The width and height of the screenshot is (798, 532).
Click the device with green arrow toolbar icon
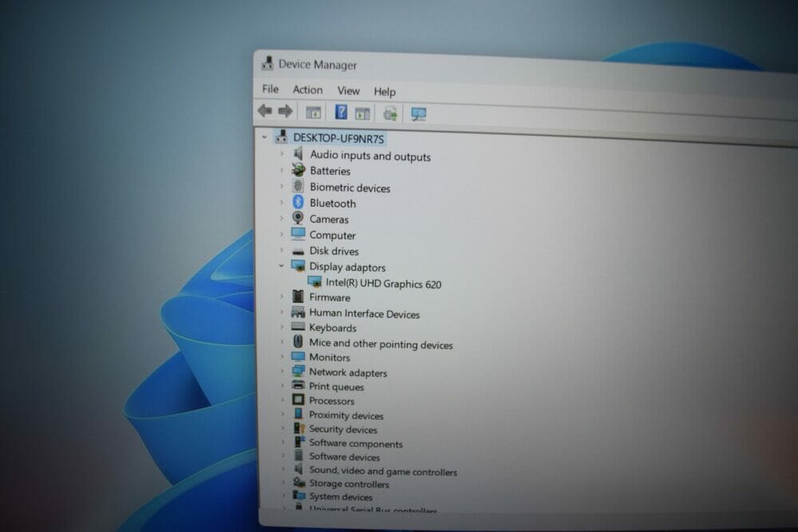click(390, 114)
